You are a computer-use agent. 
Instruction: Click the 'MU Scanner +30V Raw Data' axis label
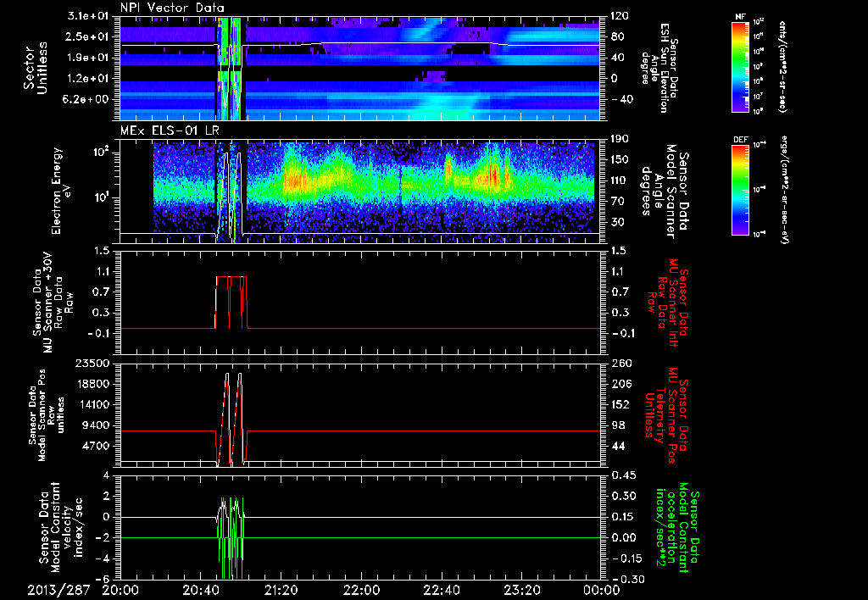click(x=53, y=303)
